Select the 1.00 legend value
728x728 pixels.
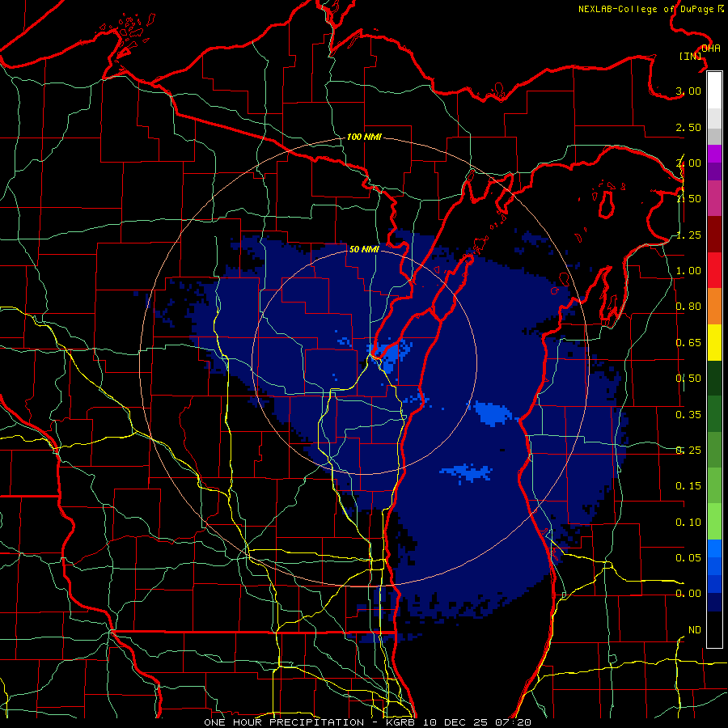(x=688, y=271)
